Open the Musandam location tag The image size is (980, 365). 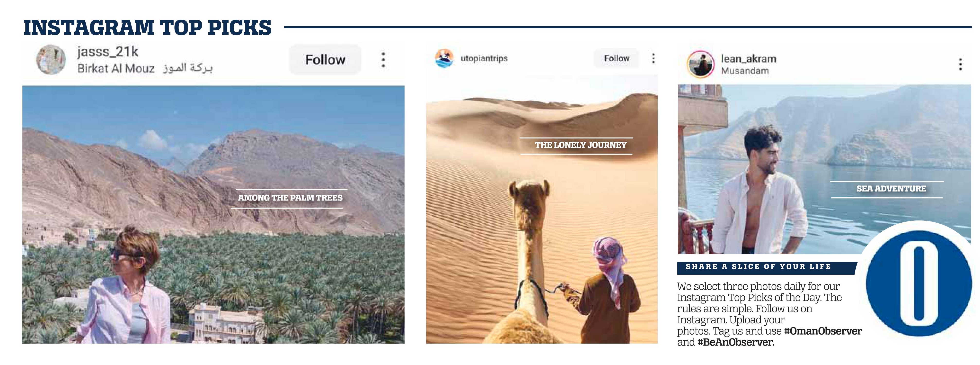(x=744, y=71)
